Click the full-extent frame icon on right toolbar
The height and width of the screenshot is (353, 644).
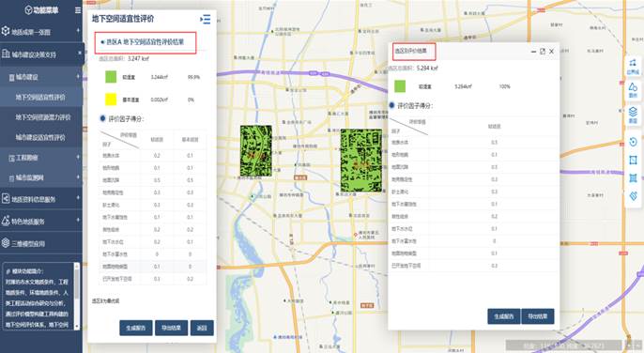(x=633, y=178)
